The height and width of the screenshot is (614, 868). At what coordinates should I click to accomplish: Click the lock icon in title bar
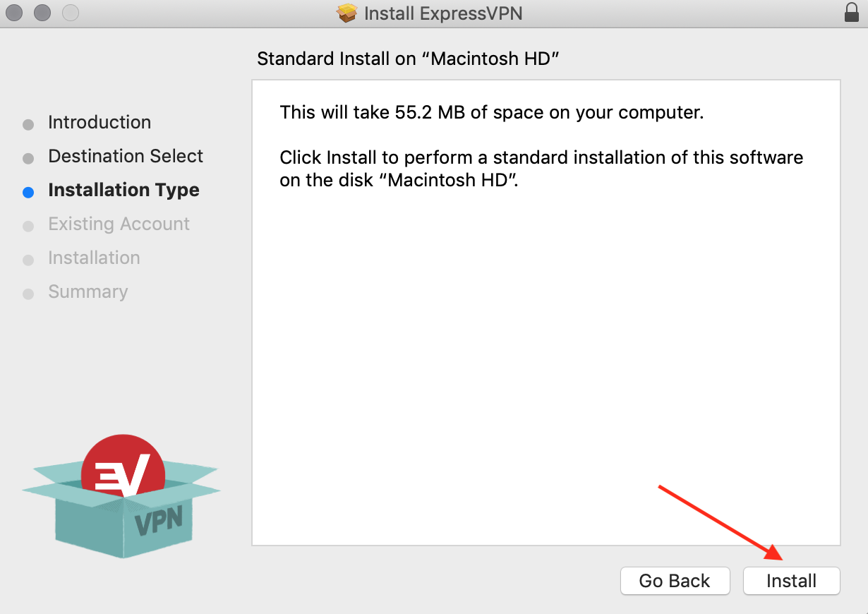852,13
